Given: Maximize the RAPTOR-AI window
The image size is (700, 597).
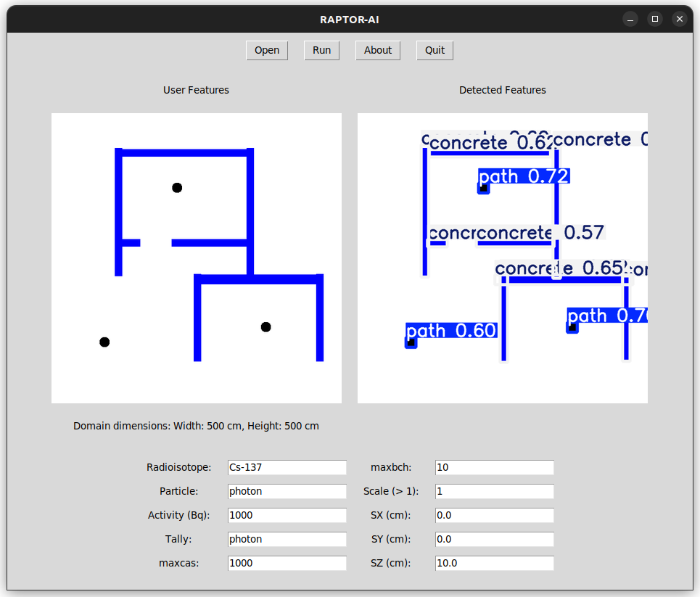Looking at the screenshot, I should pos(654,20).
